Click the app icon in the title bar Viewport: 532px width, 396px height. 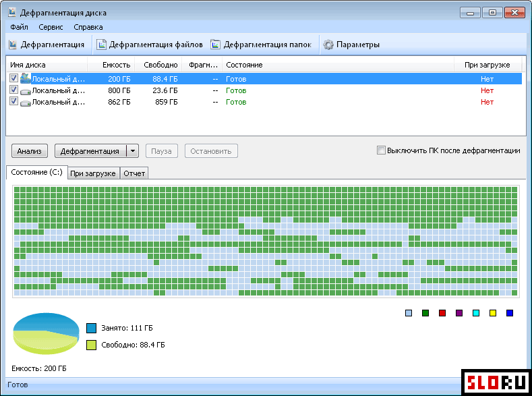[12, 12]
